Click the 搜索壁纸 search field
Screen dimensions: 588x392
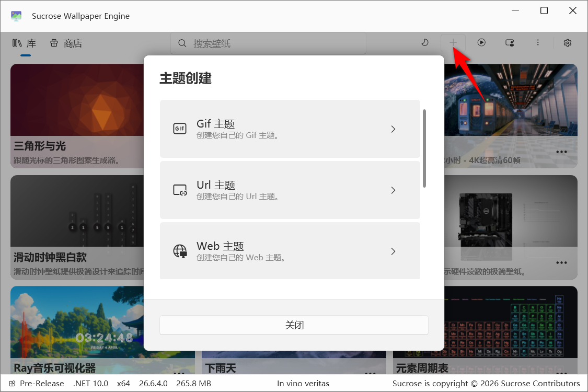pos(269,43)
